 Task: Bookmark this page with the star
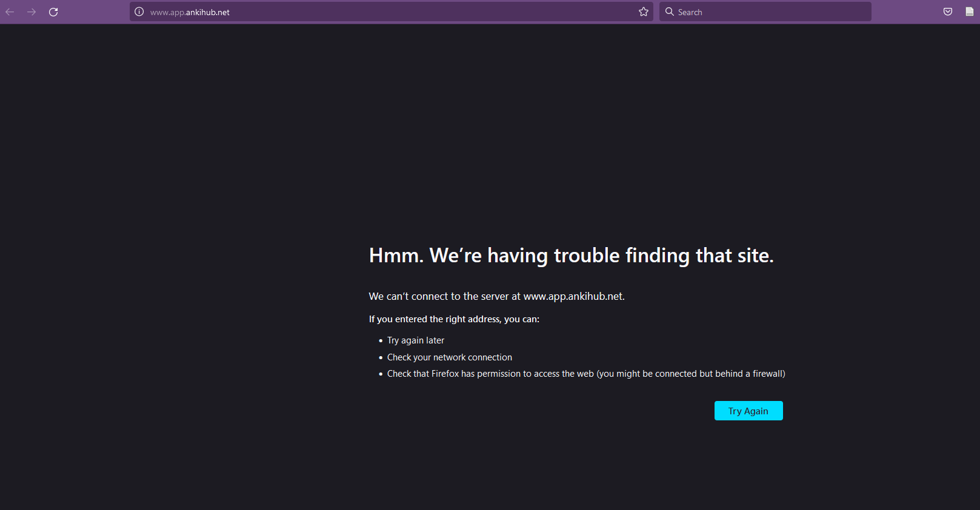pos(643,12)
